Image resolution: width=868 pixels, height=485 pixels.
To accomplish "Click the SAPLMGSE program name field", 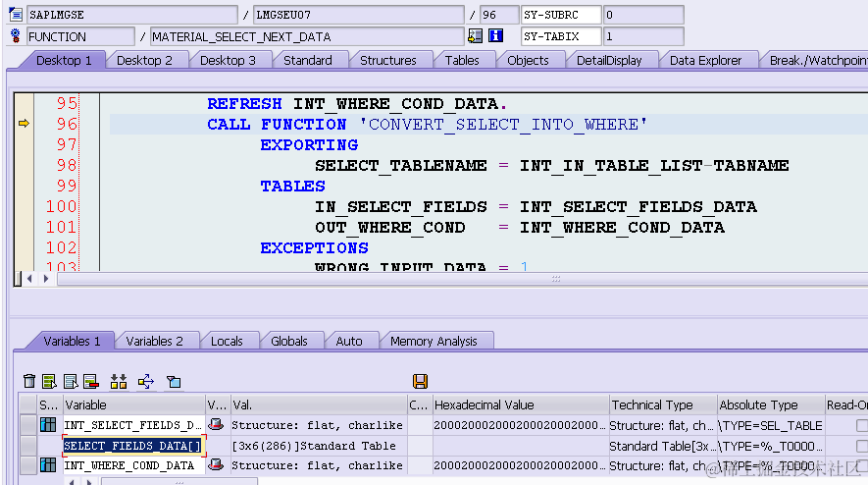I will pos(132,15).
